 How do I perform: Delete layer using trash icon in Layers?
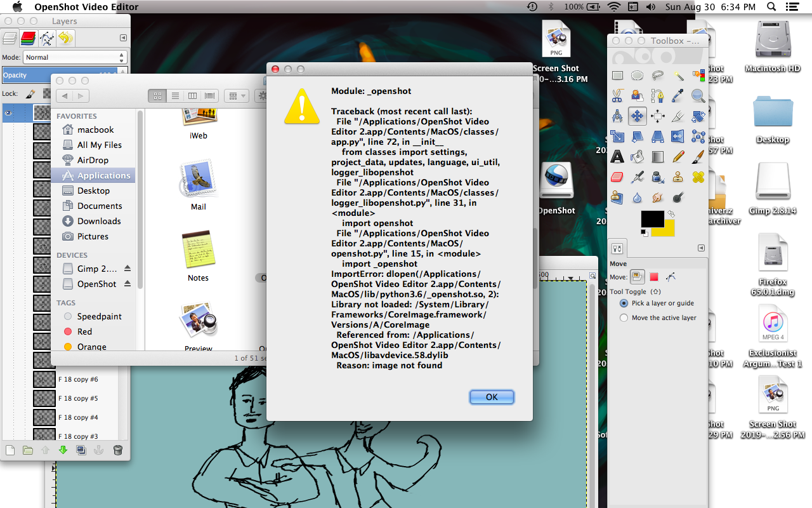click(117, 450)
